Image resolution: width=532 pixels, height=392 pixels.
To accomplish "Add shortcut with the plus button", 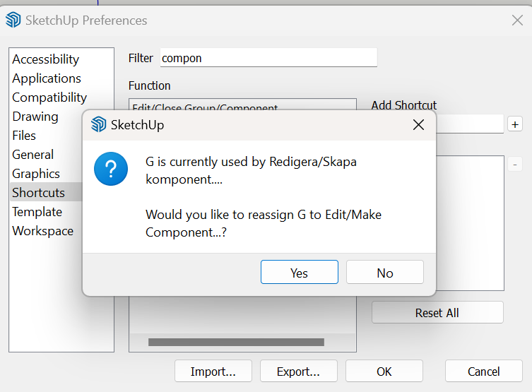I will pos(515,124).
